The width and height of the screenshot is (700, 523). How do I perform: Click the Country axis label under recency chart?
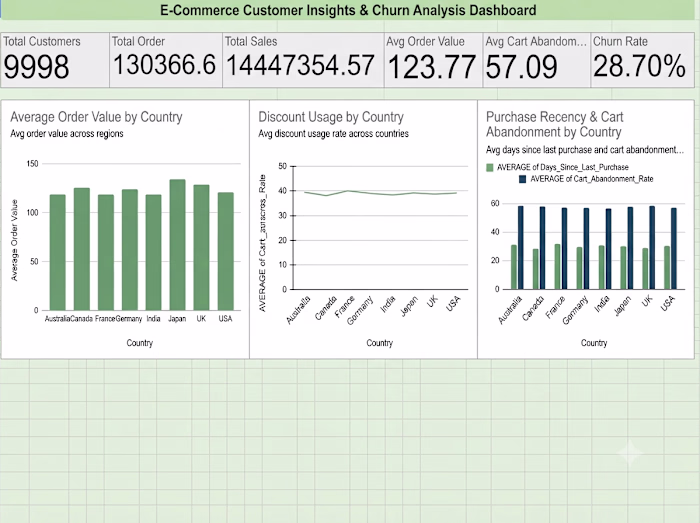pyautogui.click(x=594, y=343)
